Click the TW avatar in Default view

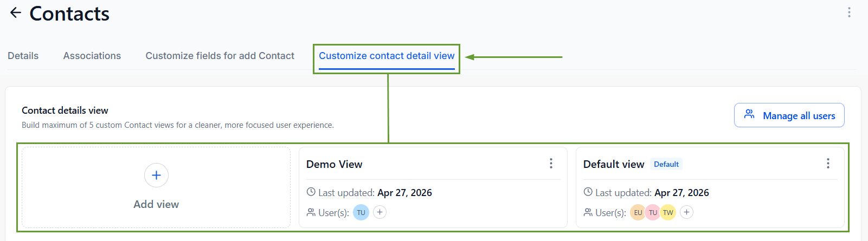pyautogui.click(x=668, y=212)
